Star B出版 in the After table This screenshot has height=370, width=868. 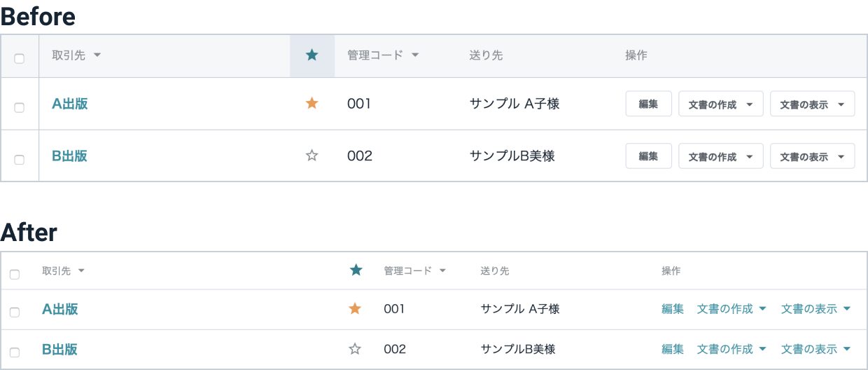point(355,349)
